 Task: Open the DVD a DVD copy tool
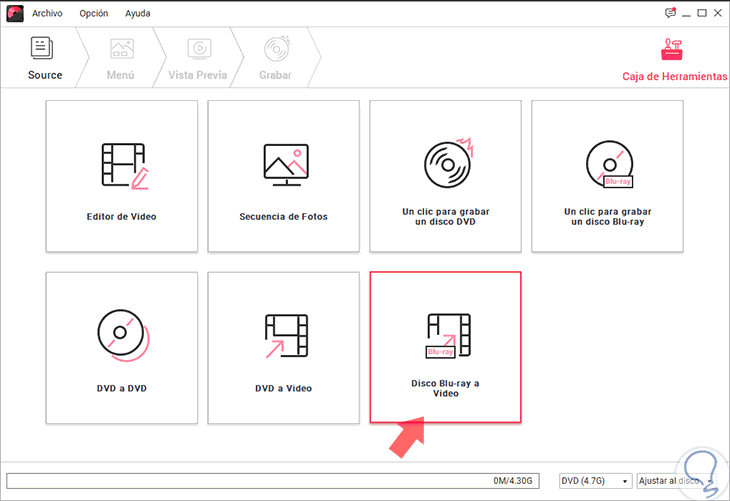pos(122,348)
